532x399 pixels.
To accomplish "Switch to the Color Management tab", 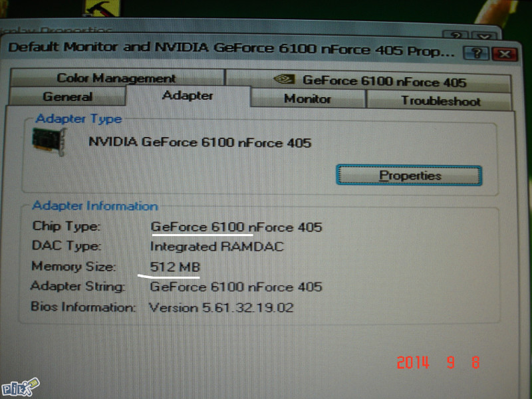I will (116, 78).
